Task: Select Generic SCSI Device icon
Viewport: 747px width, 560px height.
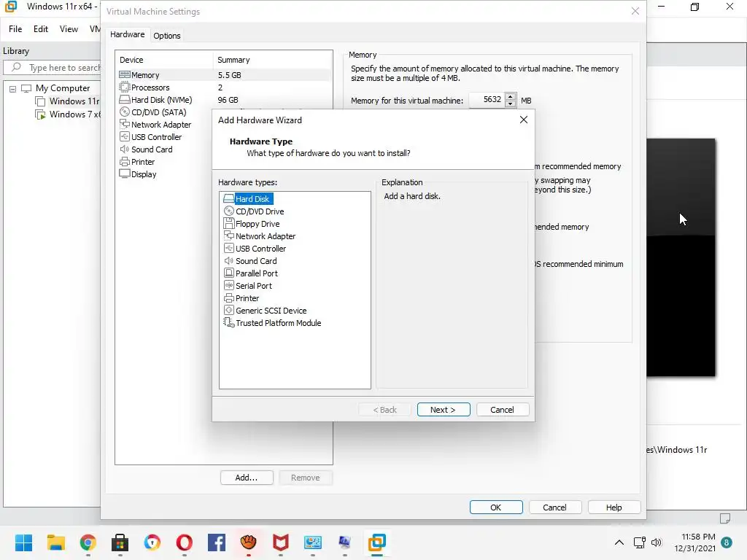Action: click(228, 310)
